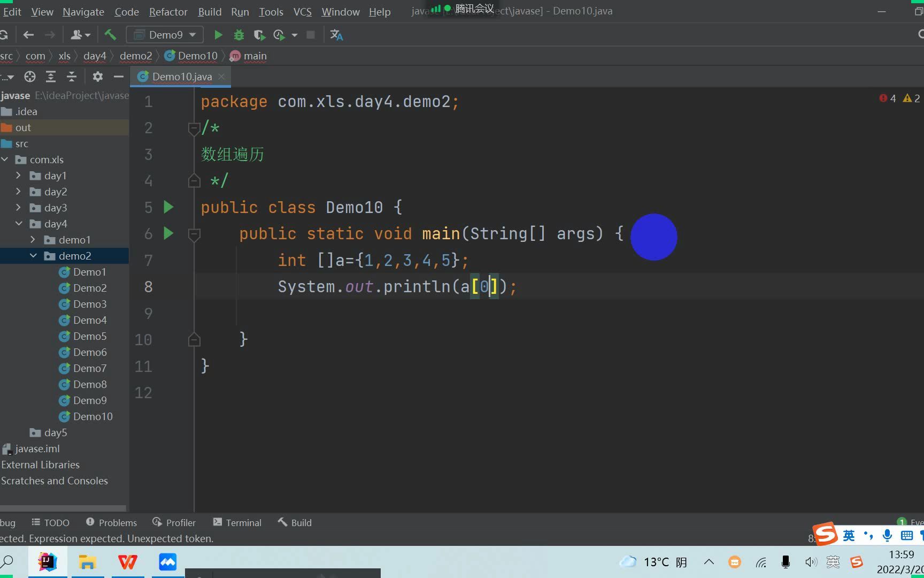Open the Code menu
924x578 pixels.
coord(127,12)
